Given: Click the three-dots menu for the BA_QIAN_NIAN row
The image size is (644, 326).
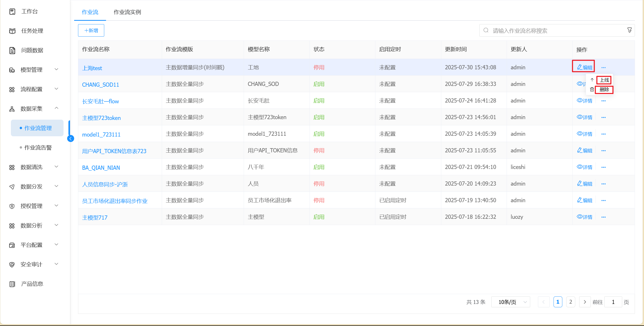Looking at the screenshot, I should pyautogui.click(x=604, y=167).
